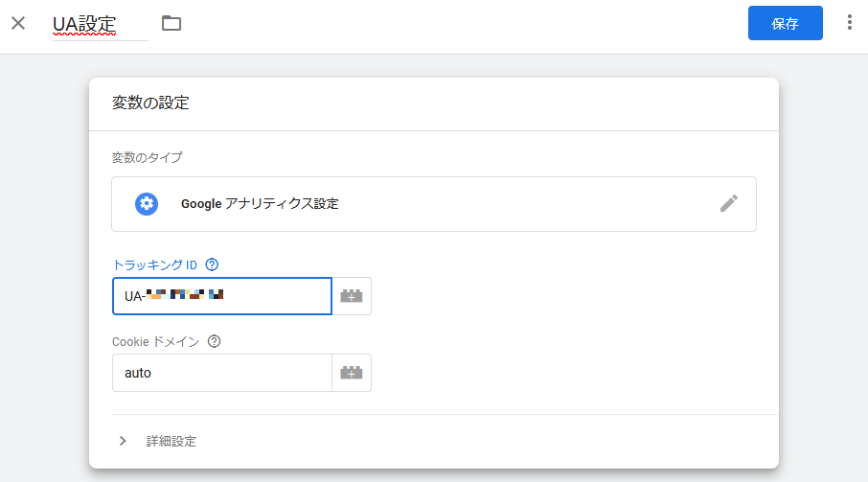
Task: Rename the variable title UA設定
Action: tap(84, 24)
